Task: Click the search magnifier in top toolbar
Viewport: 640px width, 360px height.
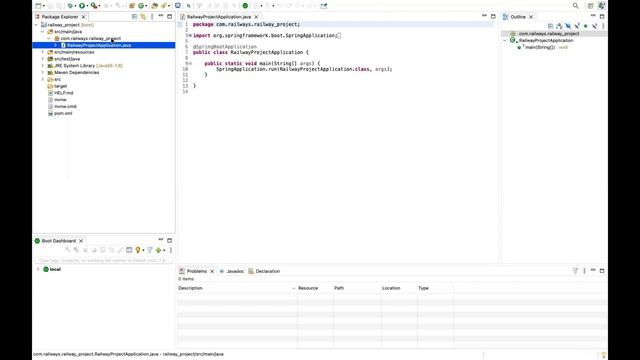Action: (x=576, y=6)
